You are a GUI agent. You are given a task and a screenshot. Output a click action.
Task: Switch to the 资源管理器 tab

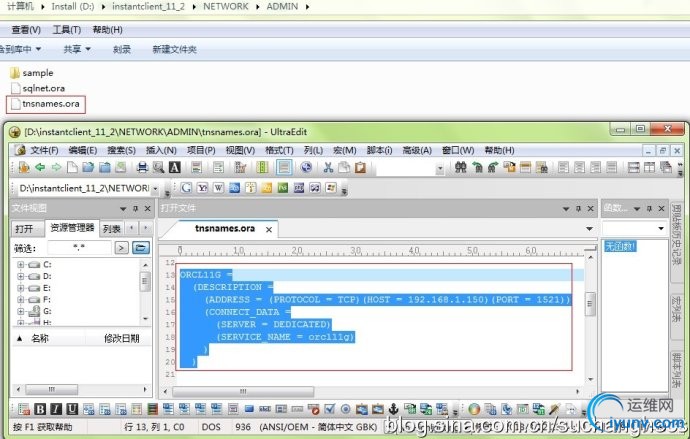pos(72,228)
